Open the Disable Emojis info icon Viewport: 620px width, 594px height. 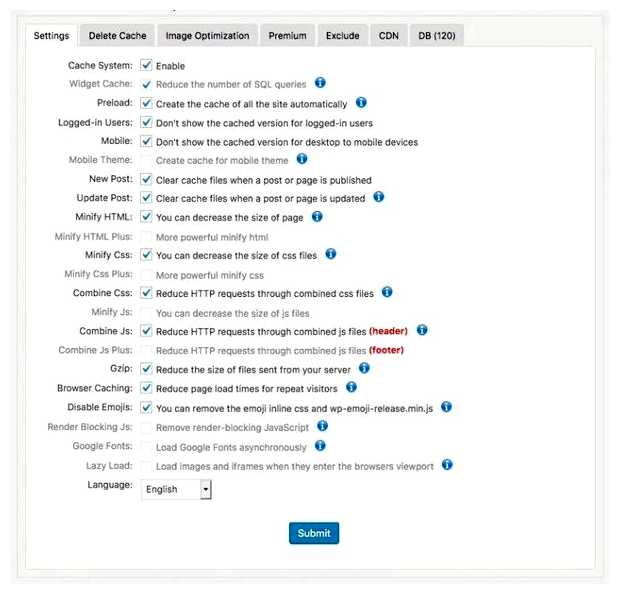pyautogui.click(x=447, y=406)
